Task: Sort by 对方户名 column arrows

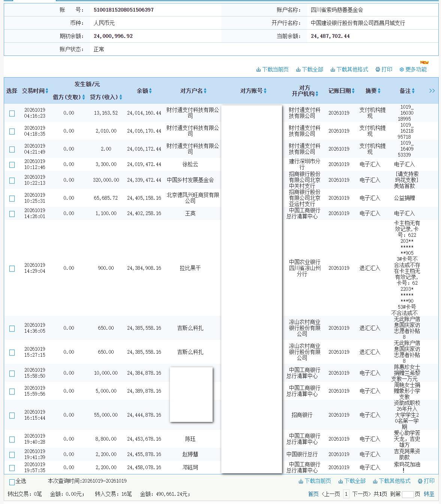Action: (x=205, y=91)
